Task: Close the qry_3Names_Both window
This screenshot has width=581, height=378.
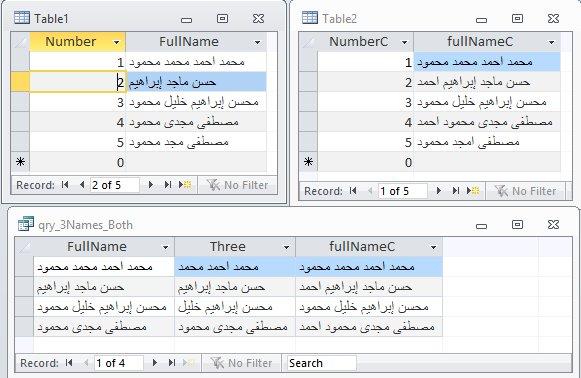Action: [x=553, y=224]
